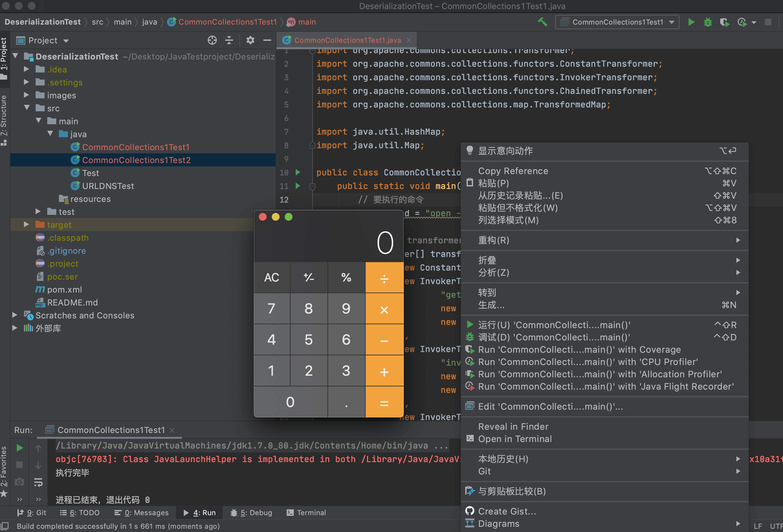Click the toolbar Stop square button
Image resolution: width=783 pixels, height=532 pixels.
pos(768,22)
